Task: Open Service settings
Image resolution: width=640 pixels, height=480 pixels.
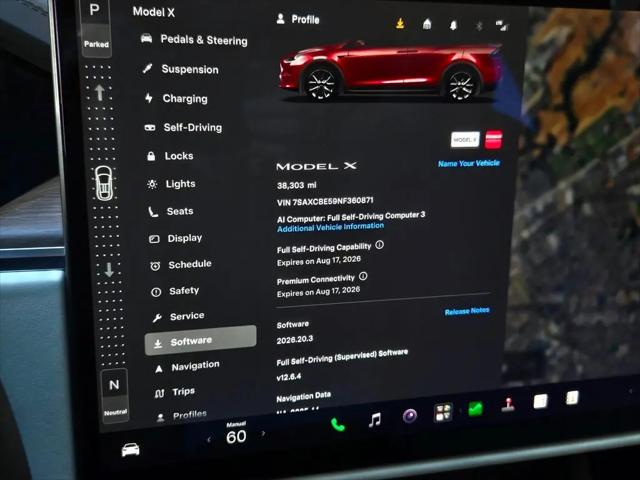Action: coord(178,316)
